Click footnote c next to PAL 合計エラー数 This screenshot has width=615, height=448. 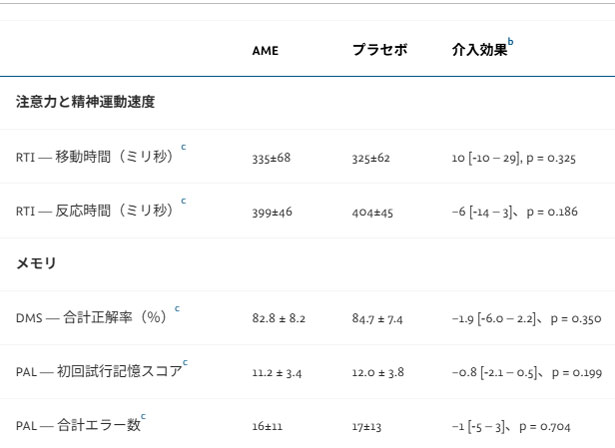tap(143, 416)
